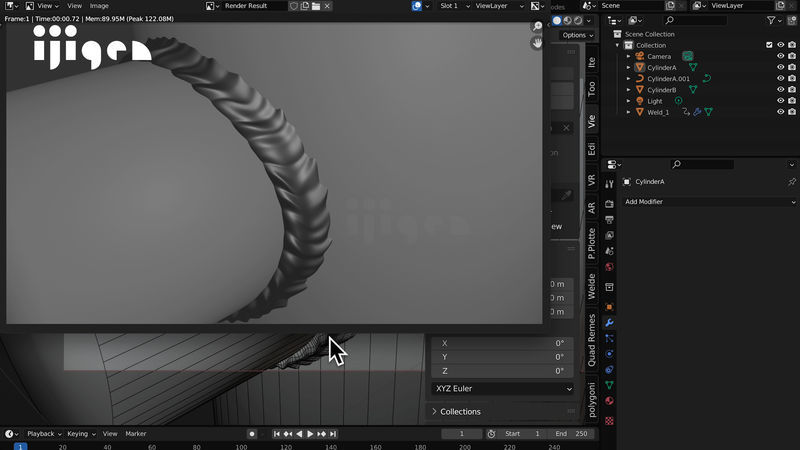The image size is (800, 450).
Task: Open the Modifier properties wrench tab
Action: (609, 323)
